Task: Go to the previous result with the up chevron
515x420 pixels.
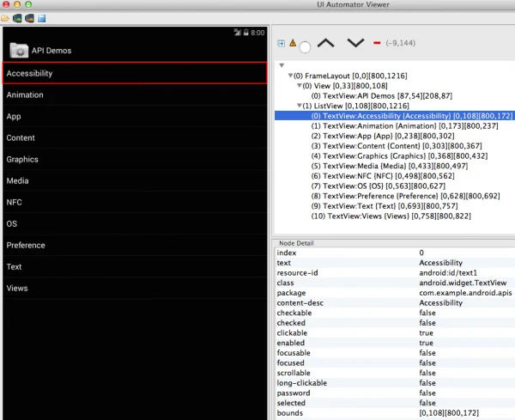Action: (325, 43)
